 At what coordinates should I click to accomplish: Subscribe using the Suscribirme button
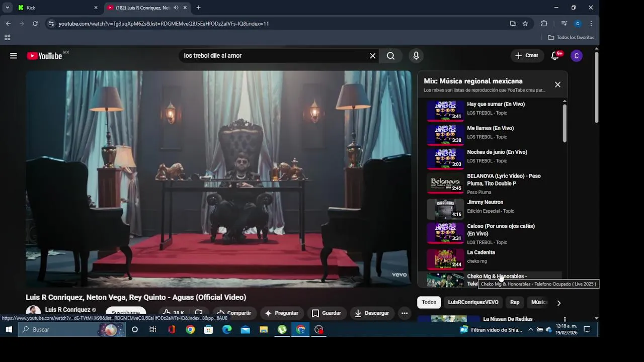tap(126, 312)
